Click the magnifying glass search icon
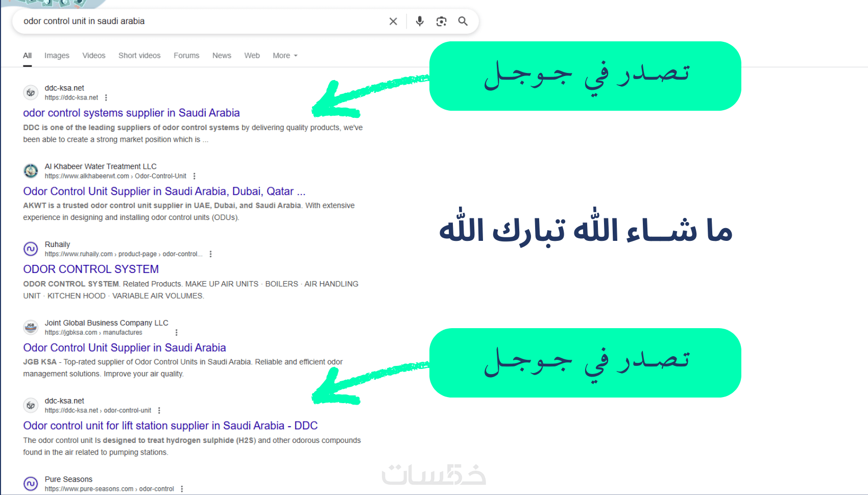 click(x=463, y=21)
